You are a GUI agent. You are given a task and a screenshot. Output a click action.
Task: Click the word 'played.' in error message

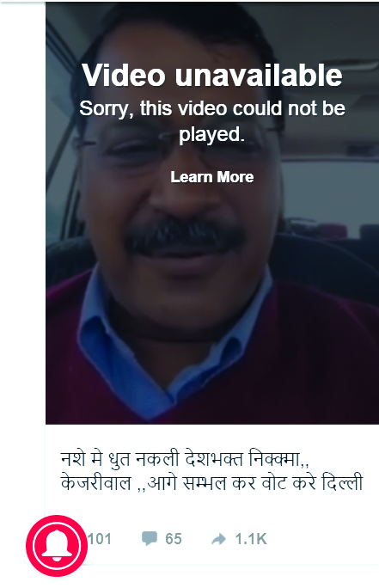pyautogui.click(x=211, y=134)
